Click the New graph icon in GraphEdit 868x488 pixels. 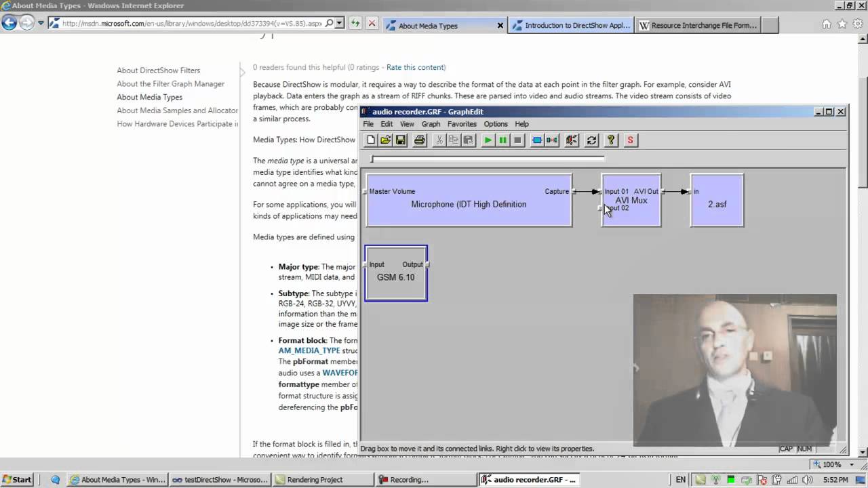(x=370, y=140)
